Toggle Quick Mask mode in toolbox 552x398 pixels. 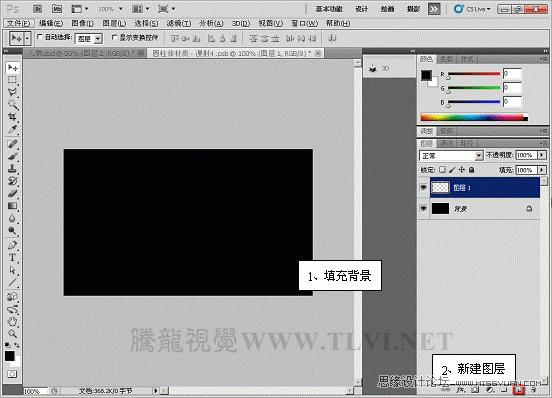pos(12,374)
